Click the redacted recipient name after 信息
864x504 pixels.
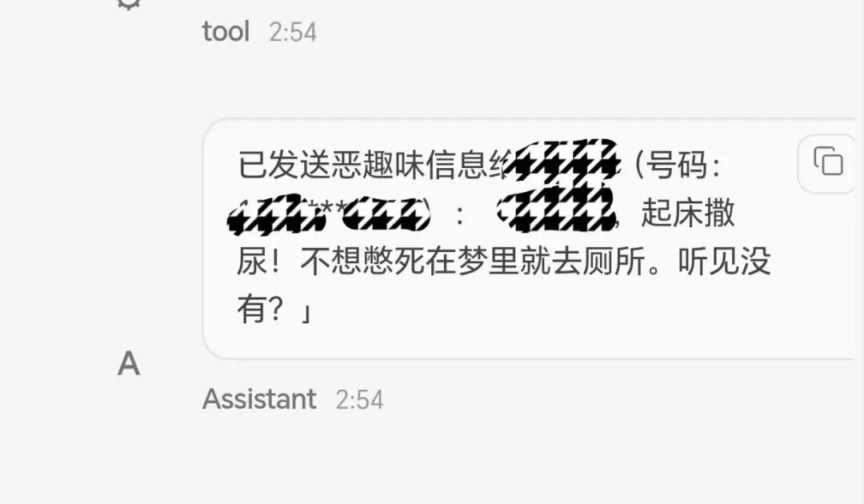(562, 160)
